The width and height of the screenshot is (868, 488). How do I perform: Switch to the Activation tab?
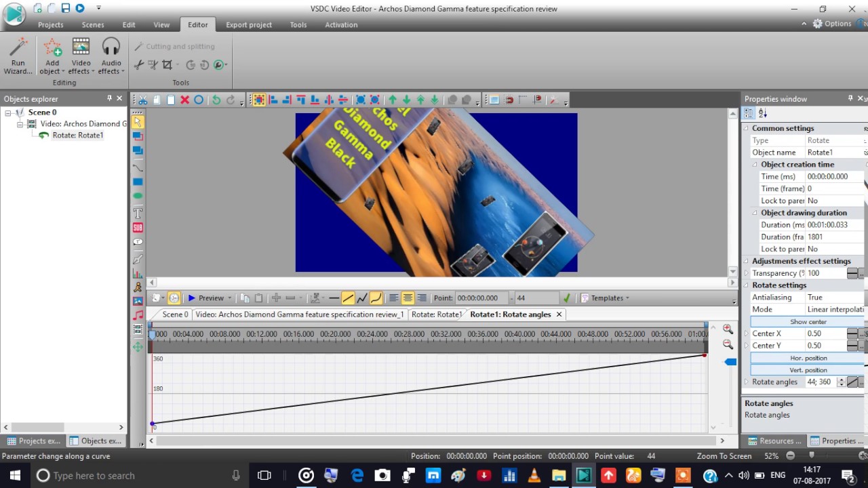coord(341,24)
